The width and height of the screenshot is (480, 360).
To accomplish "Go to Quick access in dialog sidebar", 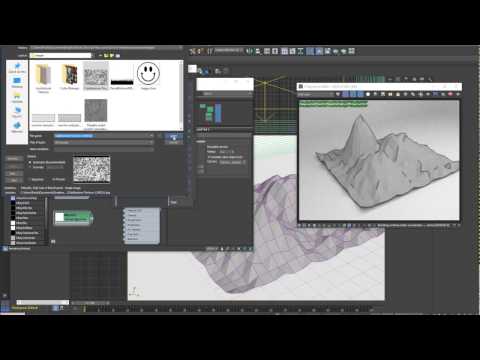I will (x=17, y=68).
